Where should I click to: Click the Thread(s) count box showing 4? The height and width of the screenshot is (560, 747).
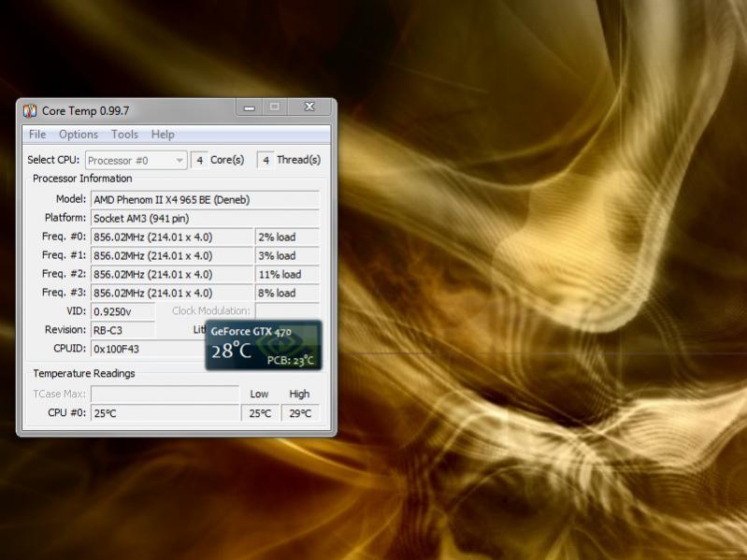(x=266, y=160)
